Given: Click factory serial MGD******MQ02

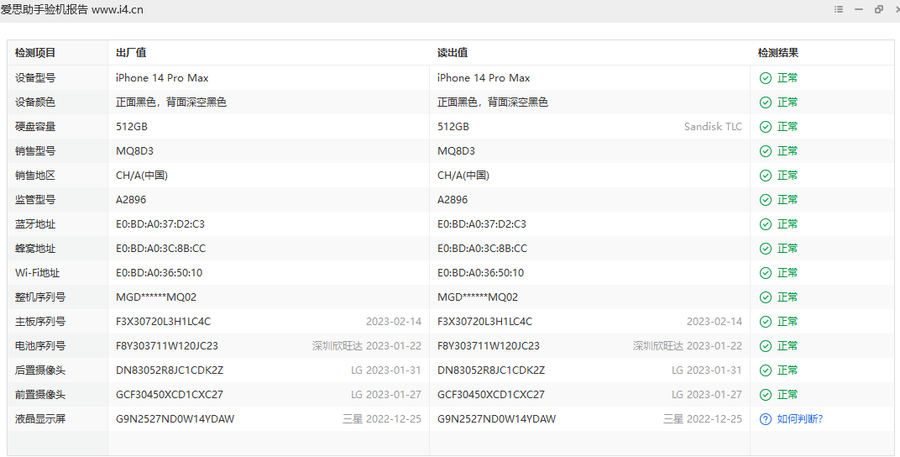Looking at the screenshot, I should coord(156,297).
